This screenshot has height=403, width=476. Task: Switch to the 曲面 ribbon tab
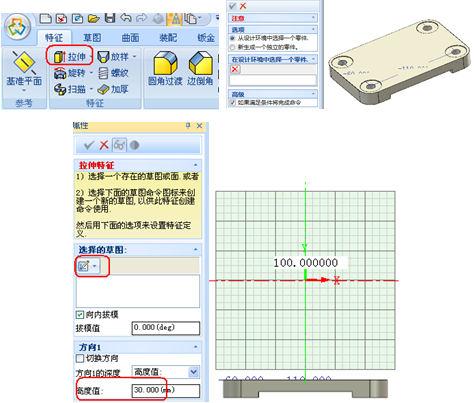click(130, 37)
